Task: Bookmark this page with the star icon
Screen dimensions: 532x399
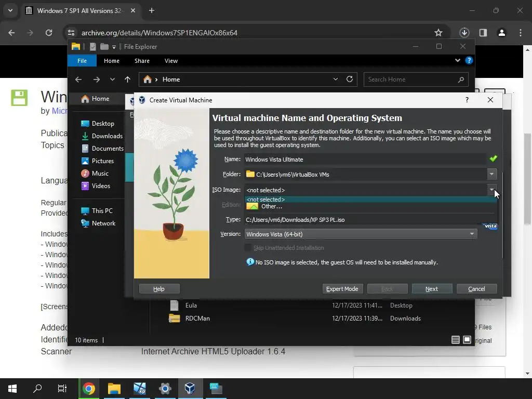Action: click(x=438, y=33)
